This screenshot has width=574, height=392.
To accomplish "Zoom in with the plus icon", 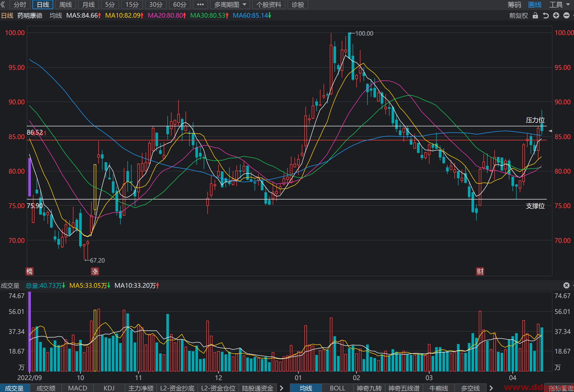I will [556, 16].
